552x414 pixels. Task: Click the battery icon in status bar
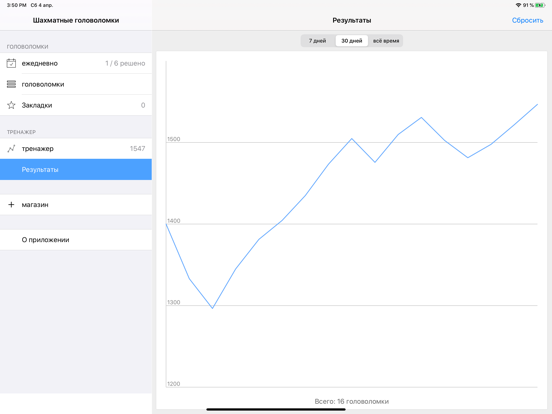(540, 5)
